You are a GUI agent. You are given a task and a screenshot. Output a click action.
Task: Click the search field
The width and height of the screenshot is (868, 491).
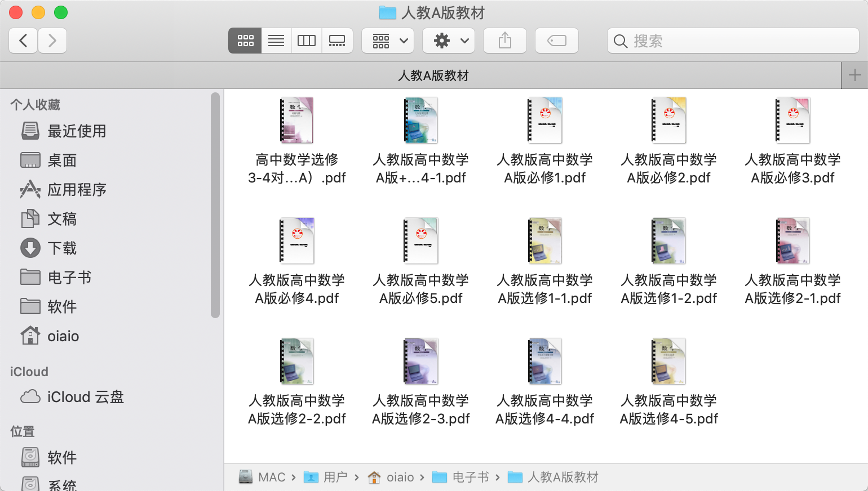(733, 41)
